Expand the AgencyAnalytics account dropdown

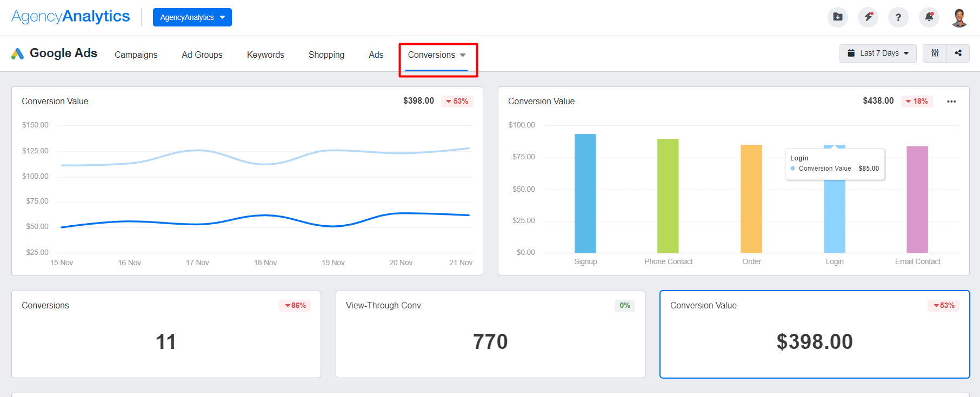point(192,17)
